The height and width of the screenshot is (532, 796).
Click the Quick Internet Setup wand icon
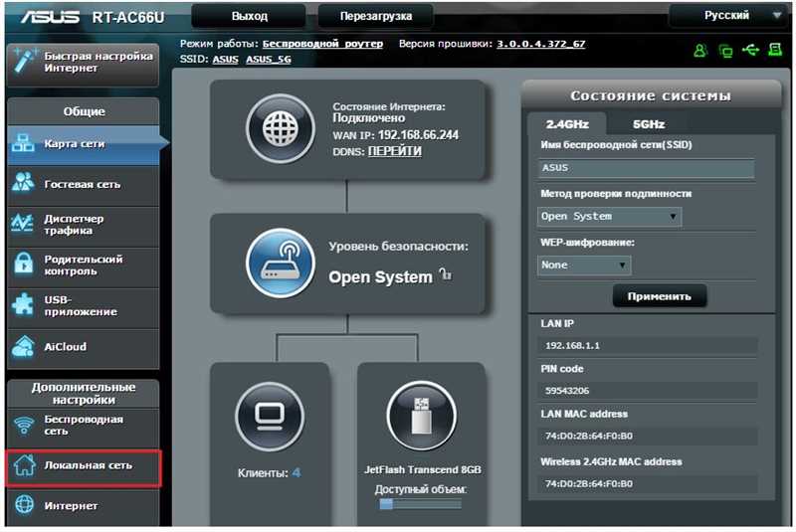[x=24, y=62]
